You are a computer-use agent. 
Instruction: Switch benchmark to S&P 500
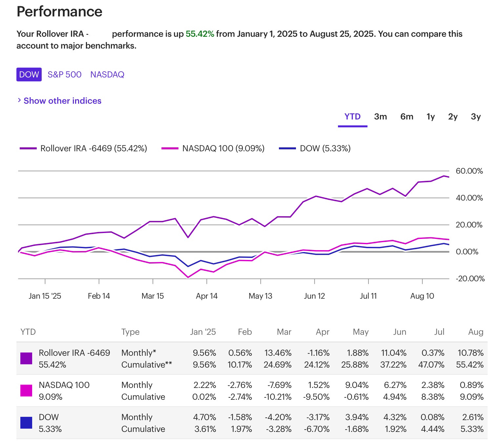coord(65,75)
